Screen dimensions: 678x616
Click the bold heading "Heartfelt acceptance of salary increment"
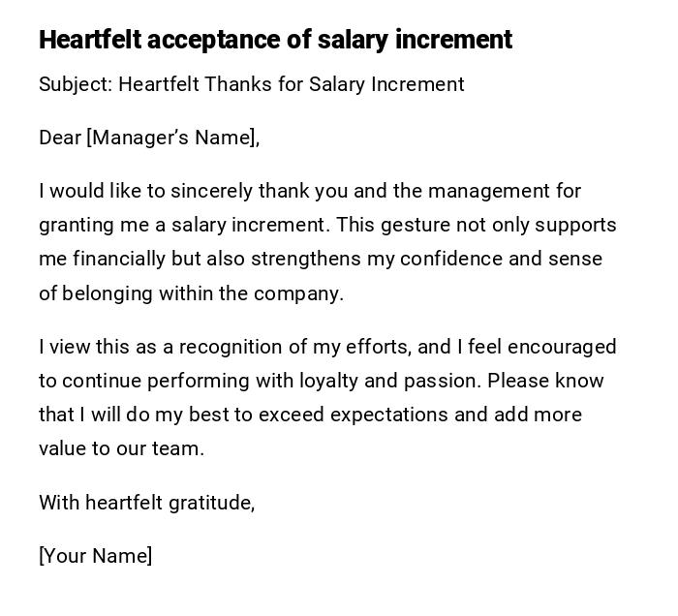pos(275,40)
